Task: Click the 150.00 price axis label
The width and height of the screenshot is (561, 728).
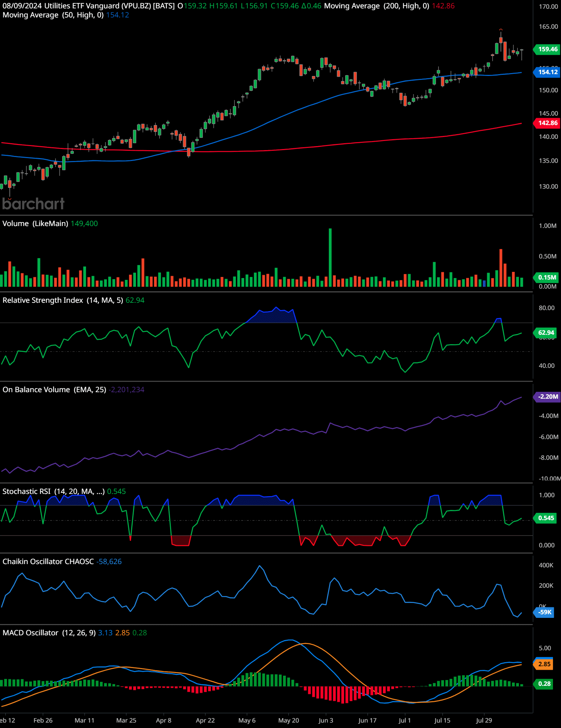Action: [x=548, y=90]
